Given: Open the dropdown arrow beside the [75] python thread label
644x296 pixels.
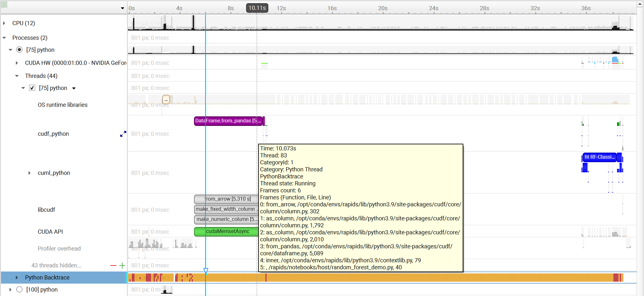Looking at the screenshot, I should [x=74, y=88].
